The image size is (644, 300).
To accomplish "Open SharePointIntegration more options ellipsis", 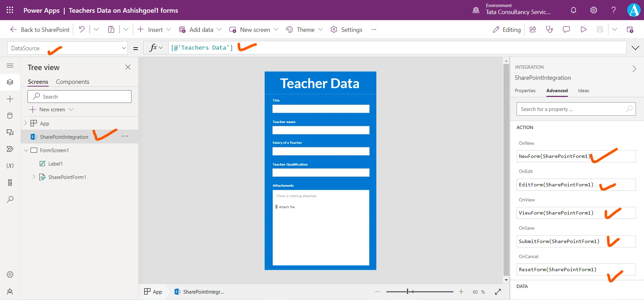I will pyautogui.click(x=125, y=136).
